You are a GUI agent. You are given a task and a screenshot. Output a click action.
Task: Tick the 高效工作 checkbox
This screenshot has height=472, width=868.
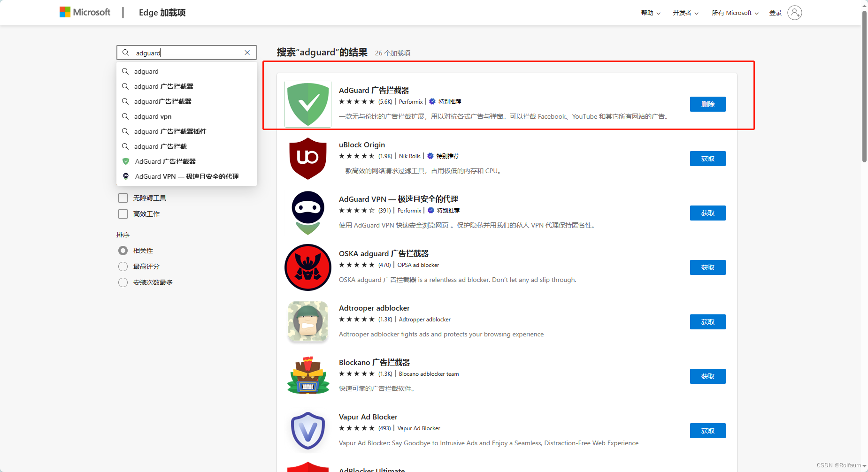123,214
